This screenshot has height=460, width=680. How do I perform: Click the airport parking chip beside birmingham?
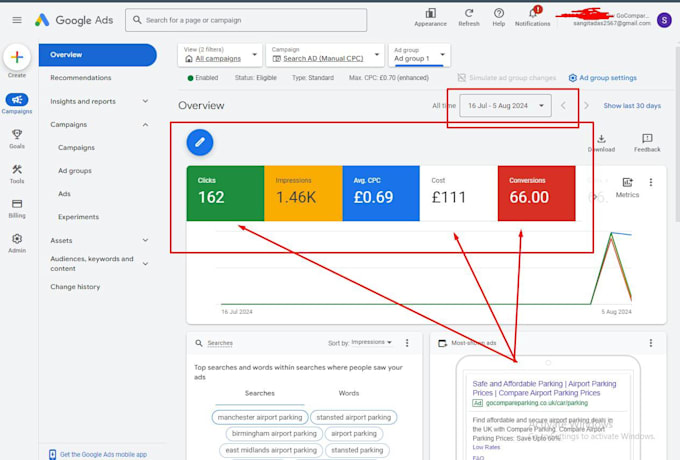point(354,434)
